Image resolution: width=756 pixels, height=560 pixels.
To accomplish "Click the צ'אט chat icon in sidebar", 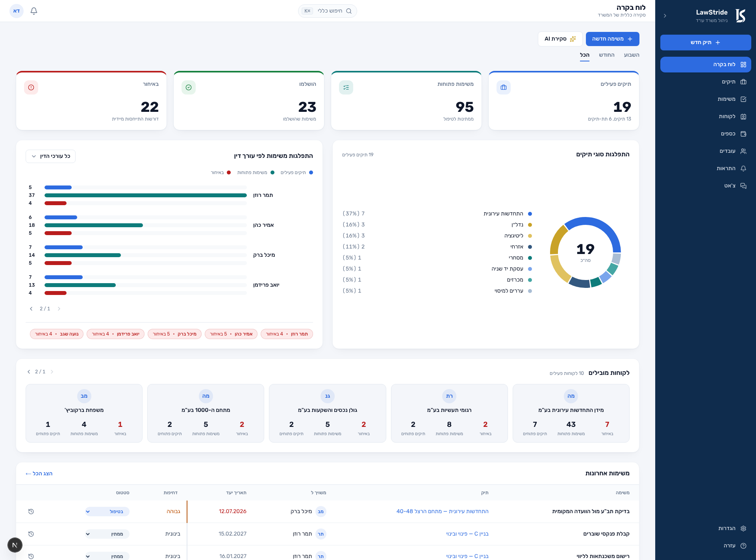I will tap(743, 186).
